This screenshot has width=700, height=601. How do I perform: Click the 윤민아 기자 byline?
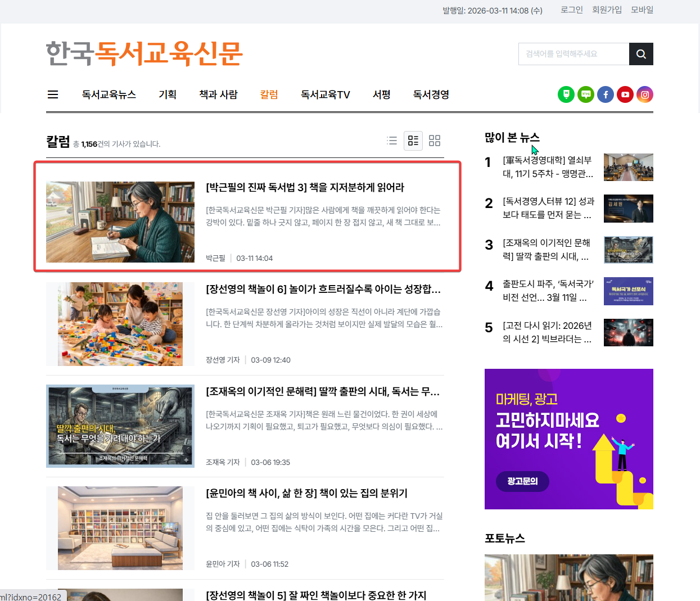click(223, 564)
